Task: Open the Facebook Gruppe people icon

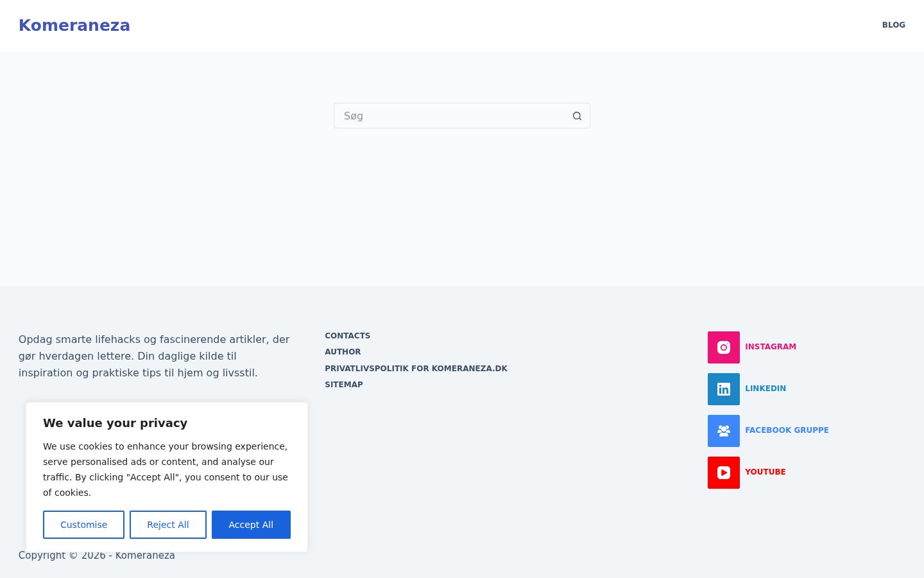Action: coord(724,431)
